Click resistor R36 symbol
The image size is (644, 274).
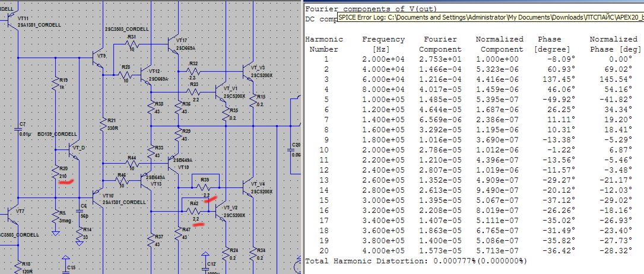click(x=179, y=107)
